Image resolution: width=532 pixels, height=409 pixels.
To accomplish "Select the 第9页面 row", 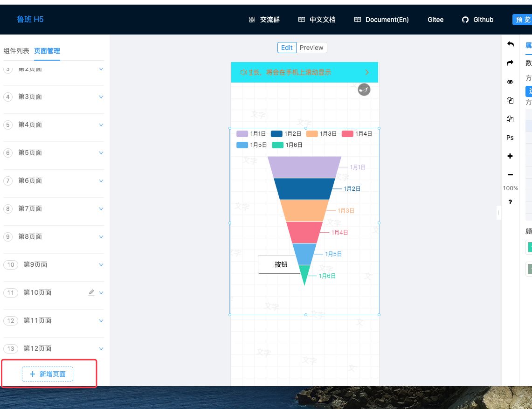I will [x=54, y=264].
